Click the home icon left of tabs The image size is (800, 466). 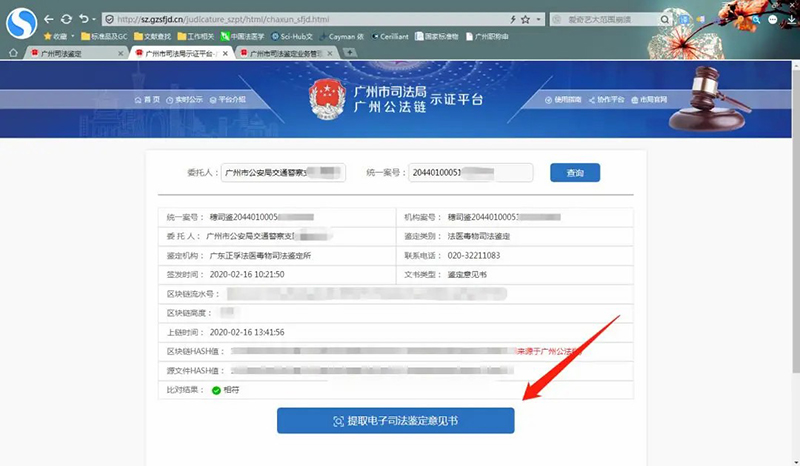[x=13, y=53]
